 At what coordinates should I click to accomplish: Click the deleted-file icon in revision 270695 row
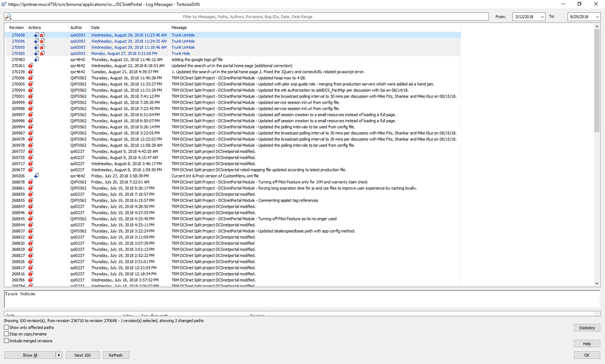(42, 47)
